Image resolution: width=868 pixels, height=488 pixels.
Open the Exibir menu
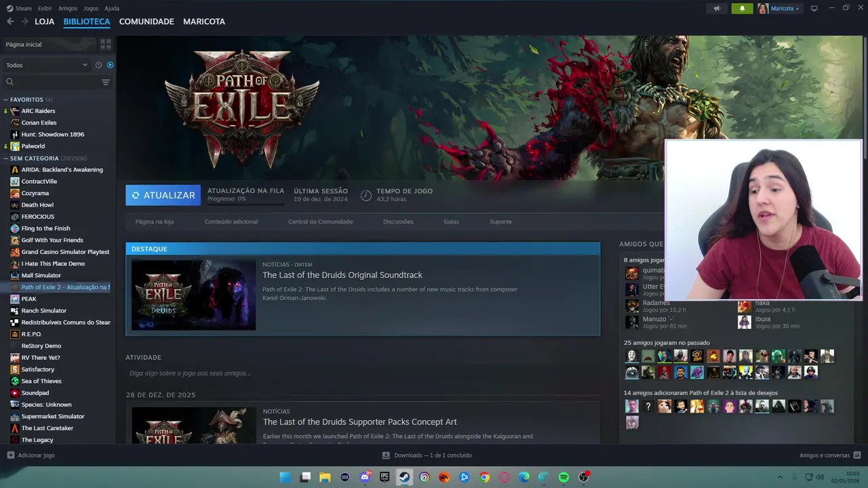(45, 8)
